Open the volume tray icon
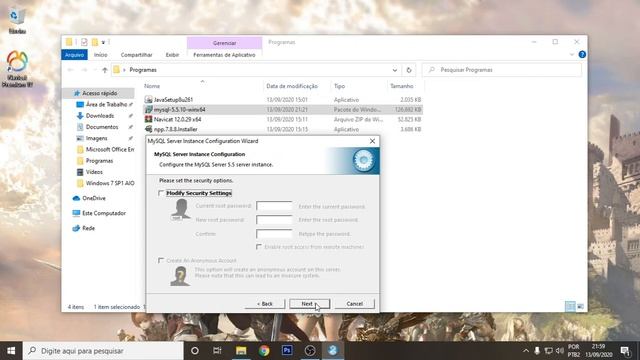Screen dimensions: 640x360 (x=560, y=351)
